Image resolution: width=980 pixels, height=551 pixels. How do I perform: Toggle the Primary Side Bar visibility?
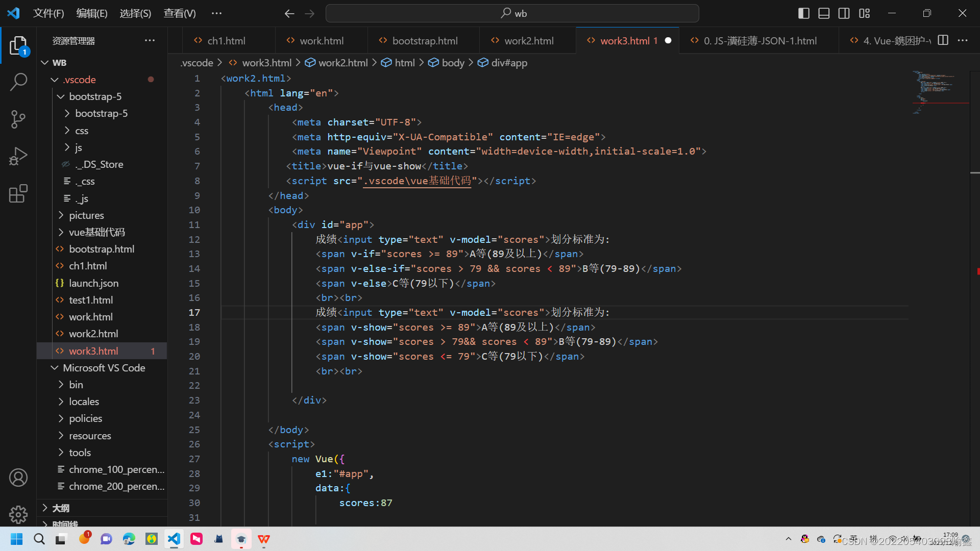[803, 13]
